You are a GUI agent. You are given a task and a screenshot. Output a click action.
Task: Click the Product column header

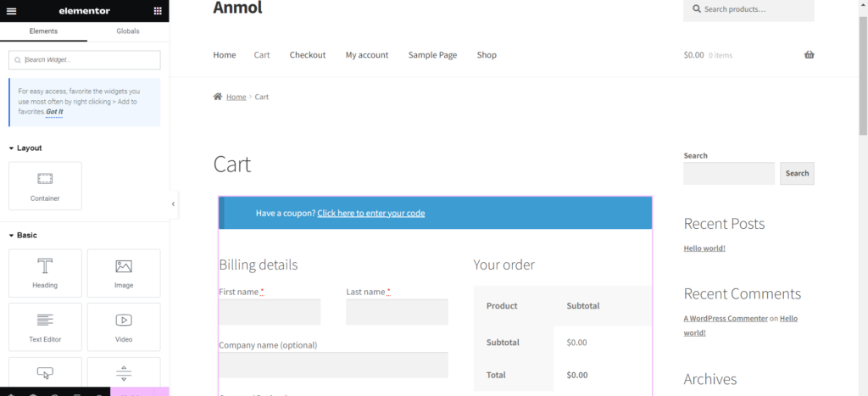(502, 306)
